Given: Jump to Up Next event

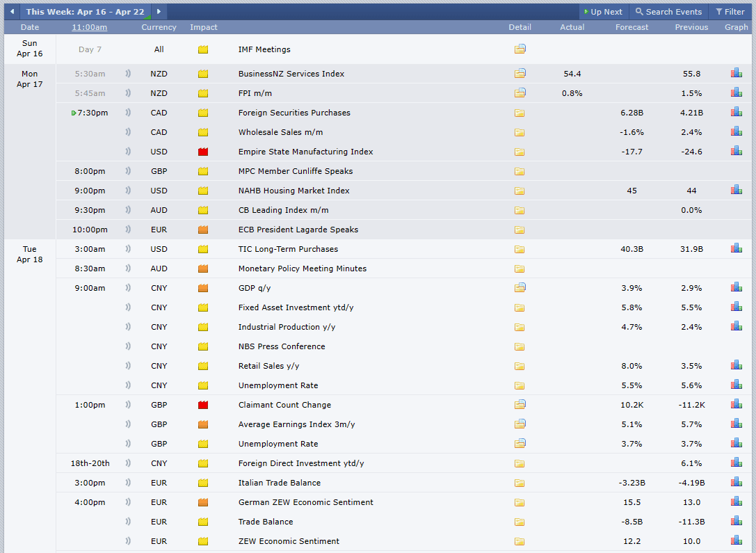Looking at the screenshot, I should tap(603, 12).
